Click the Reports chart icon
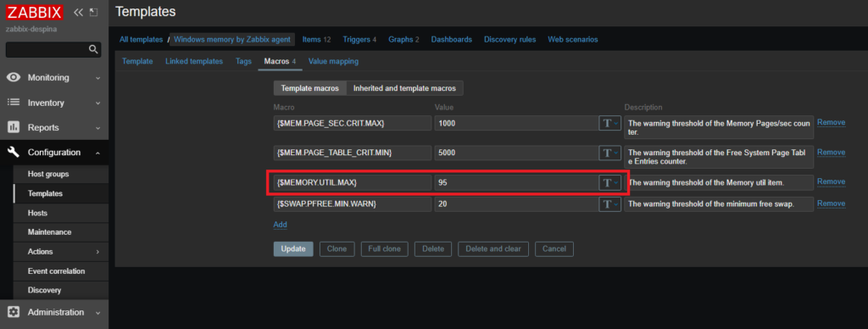This screenshot has height=329, width=868. click(x=14, y=127)
